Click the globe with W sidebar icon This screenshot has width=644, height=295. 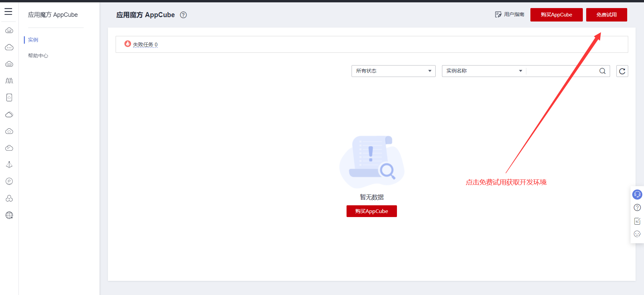click(9, 215)
